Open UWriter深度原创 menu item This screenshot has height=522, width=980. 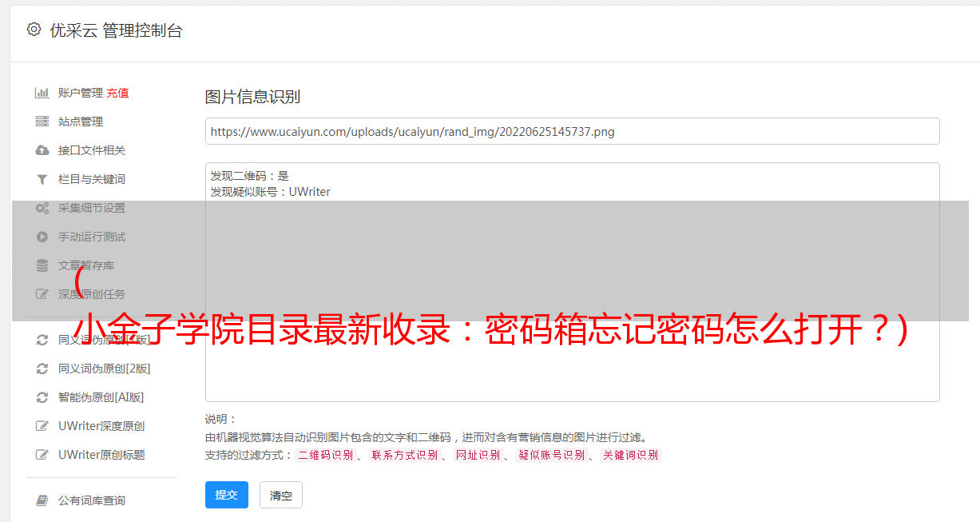pyautogui.click(x=101, y=426)
